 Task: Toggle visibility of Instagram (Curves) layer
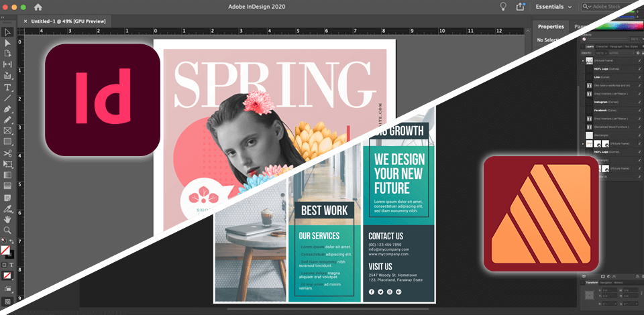[x=639, y=102]
